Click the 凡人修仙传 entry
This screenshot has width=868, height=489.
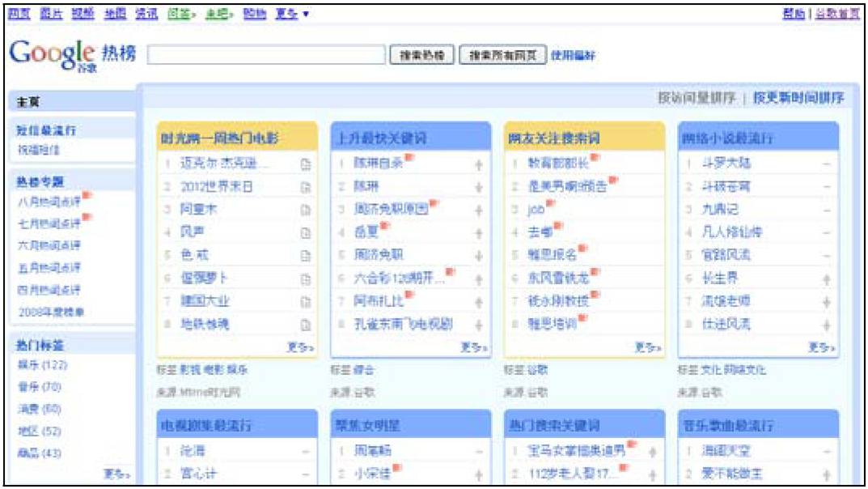(x=732, y=232)
